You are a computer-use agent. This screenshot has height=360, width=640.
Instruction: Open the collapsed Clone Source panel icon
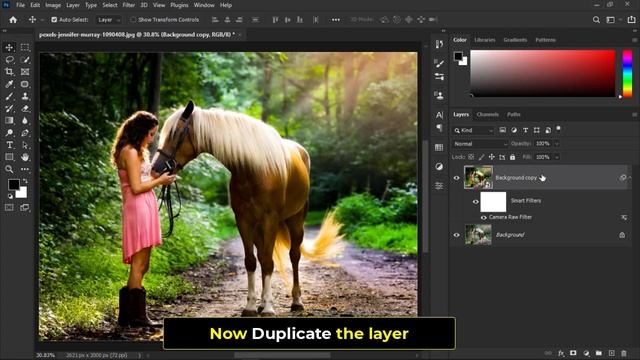tap(439, 96)
